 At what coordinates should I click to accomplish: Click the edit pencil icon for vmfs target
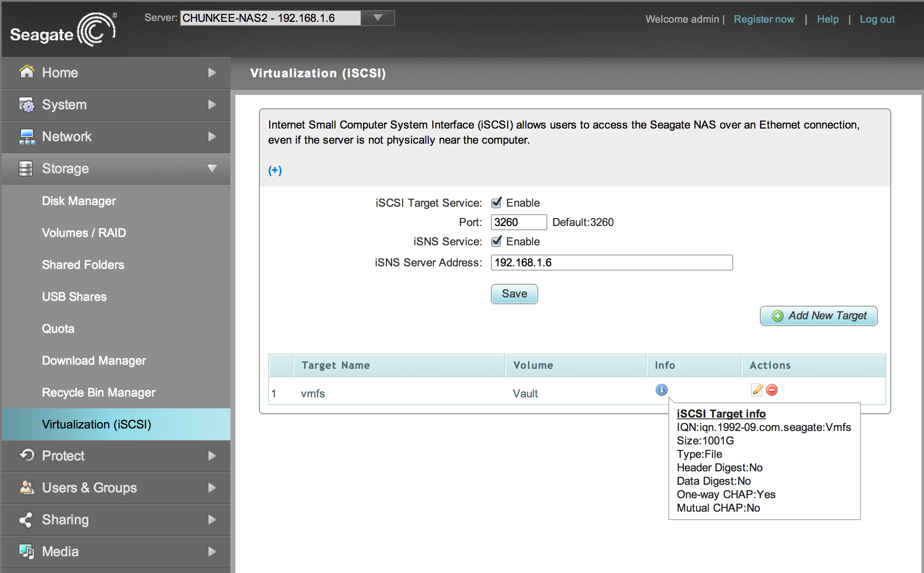[757, 390]
